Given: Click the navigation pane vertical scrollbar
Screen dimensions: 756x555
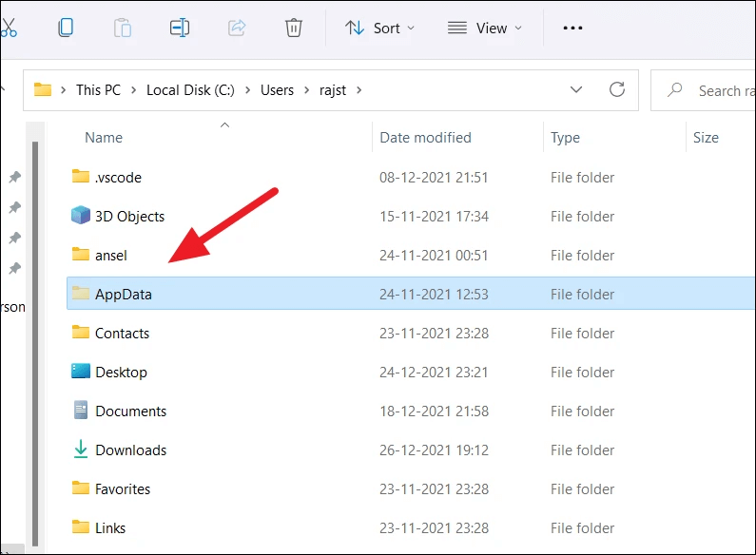Looking at the screenshot, I should [35, 333].
